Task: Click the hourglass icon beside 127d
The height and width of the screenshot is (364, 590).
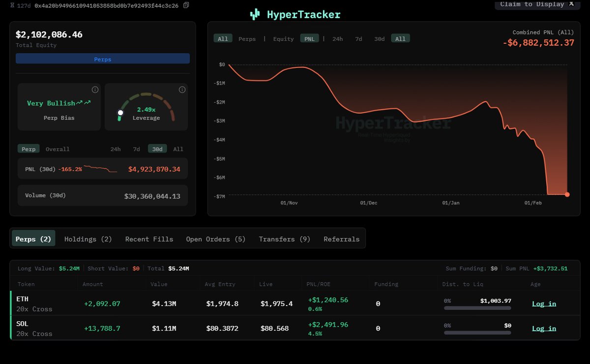Action: click(12, 5)
